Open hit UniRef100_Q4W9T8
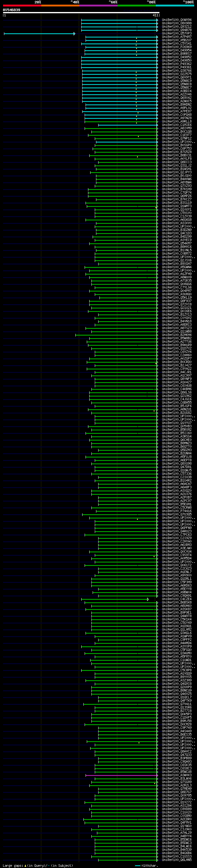This screenshot has height=868, width=197. pyautogui.click(x=177, y=616)
